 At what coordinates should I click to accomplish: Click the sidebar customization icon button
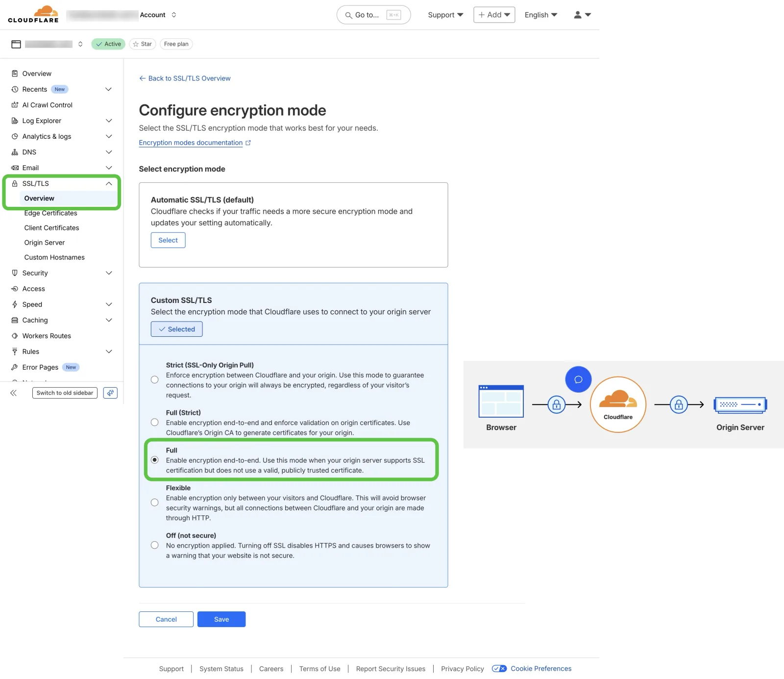click(110, 393)
